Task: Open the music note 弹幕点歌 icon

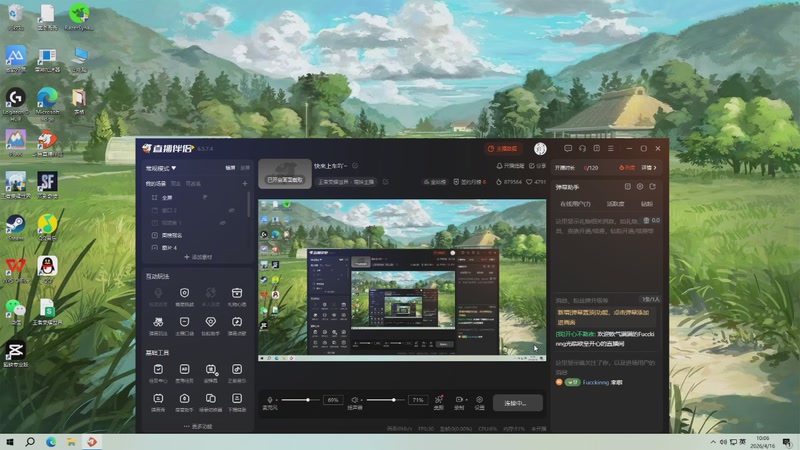Action: (x=237, y=322)
